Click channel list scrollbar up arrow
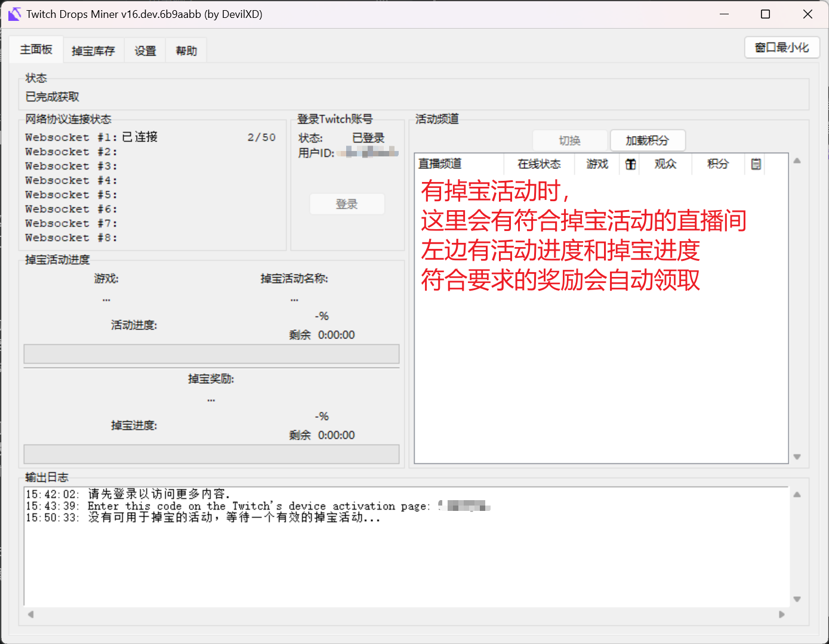The width and height of the screenshot is (829, 644). (797, 161)
